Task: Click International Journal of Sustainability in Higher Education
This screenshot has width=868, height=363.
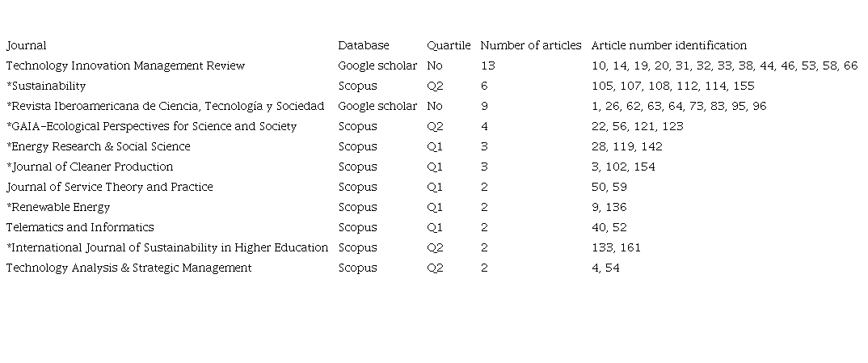Action: [x=167, y=247]
